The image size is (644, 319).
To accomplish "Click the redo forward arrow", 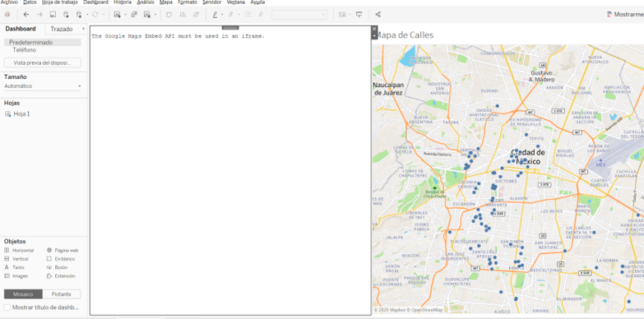I will [39, 14].
